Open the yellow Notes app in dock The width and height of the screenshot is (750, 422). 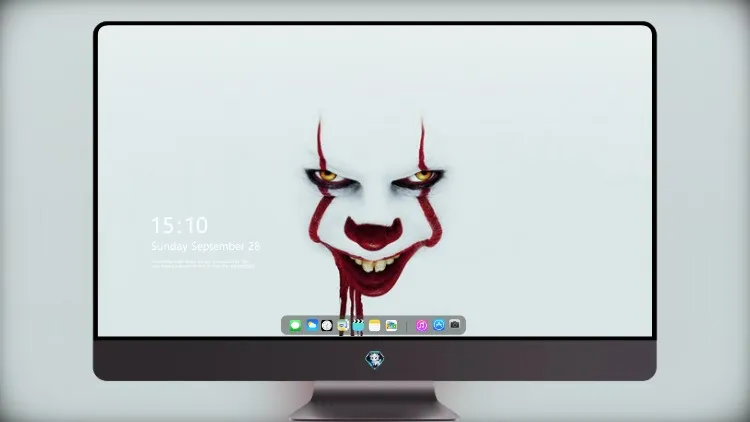375,325
